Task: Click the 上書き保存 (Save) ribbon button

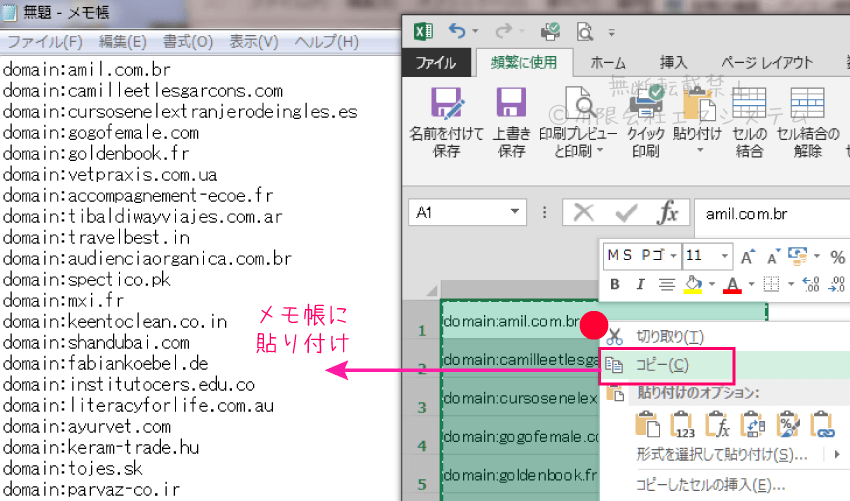Action: [511, 123]
